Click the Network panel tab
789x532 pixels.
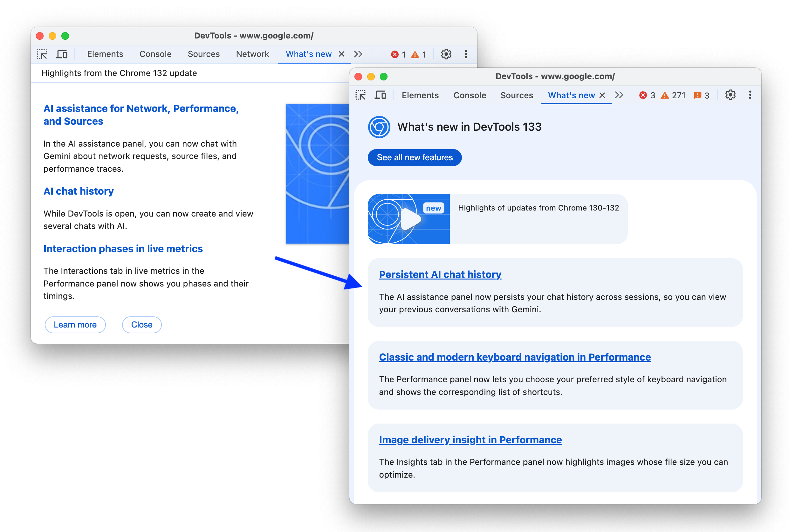tap(251, 53)
